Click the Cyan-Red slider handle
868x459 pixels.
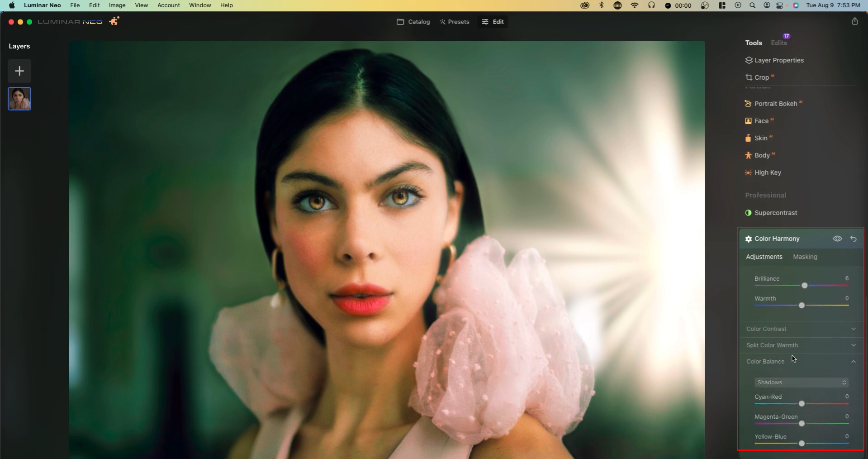802,404
